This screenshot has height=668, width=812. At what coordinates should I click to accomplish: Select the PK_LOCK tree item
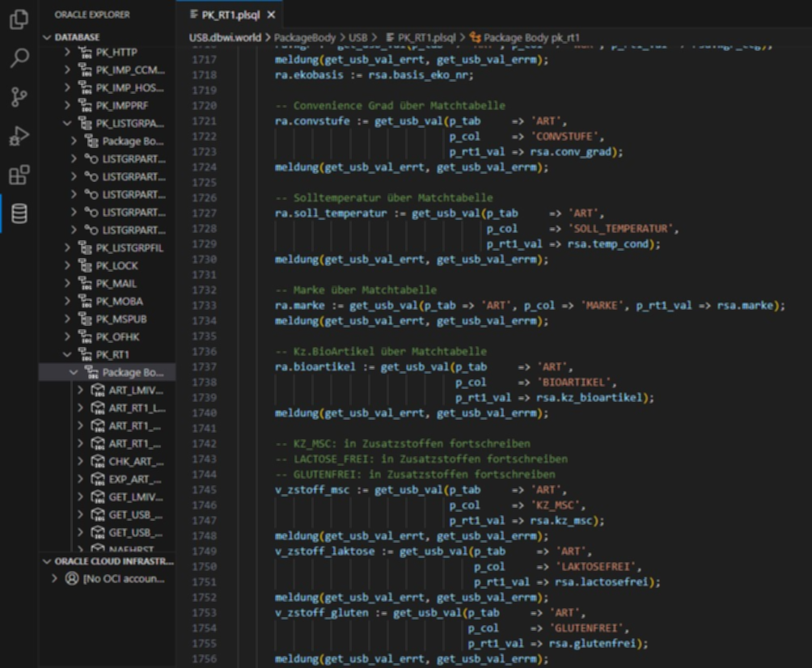click(x=116, y=265)
